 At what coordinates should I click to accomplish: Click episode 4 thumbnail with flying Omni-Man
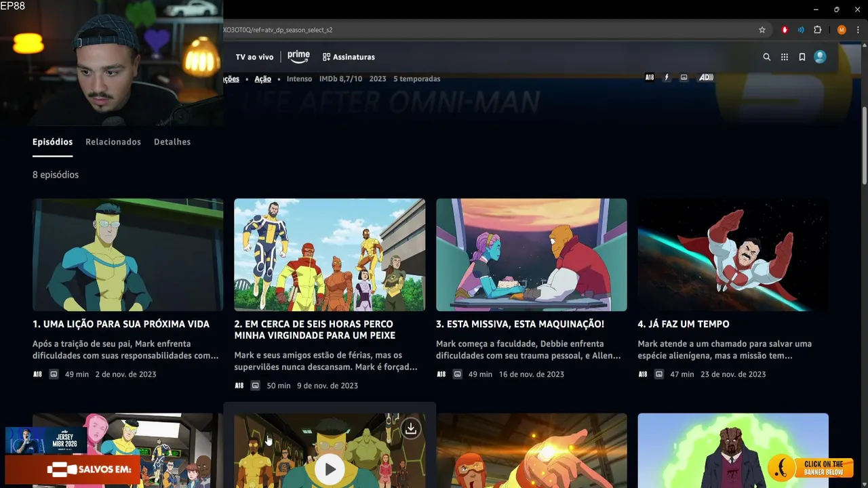pos(733,255)
